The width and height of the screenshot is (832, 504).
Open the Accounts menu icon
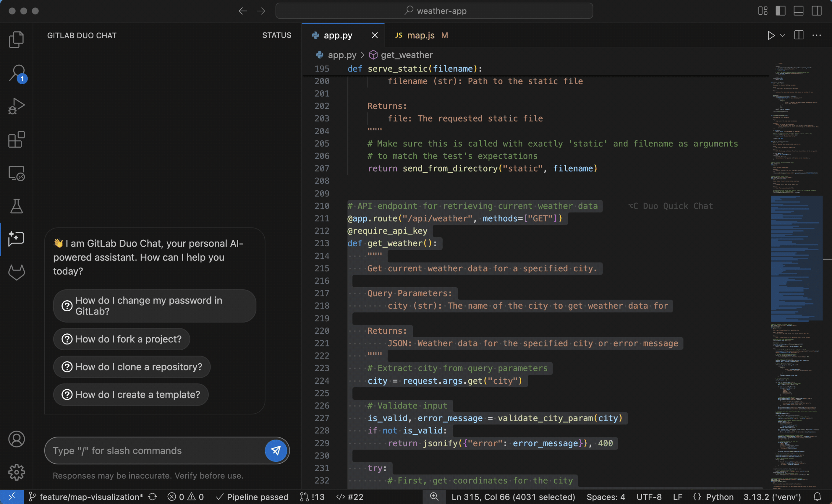pos(16,439)
